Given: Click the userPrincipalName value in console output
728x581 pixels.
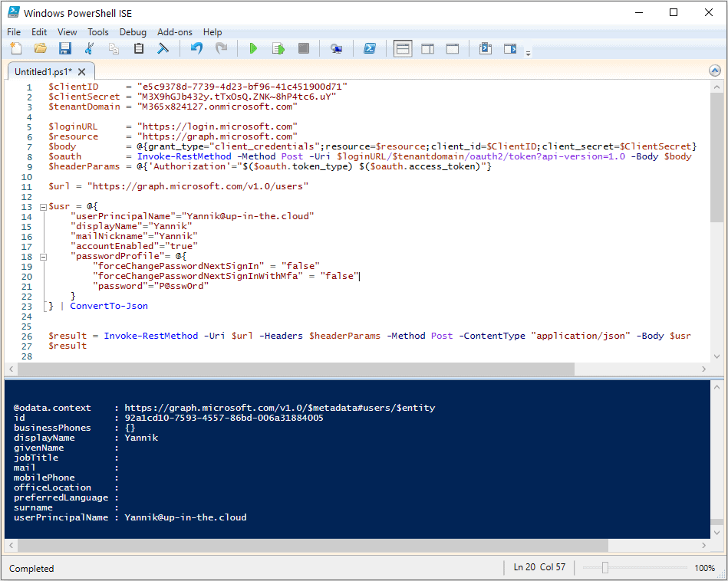Looking at the screenshot, I should click(x=185, y=517).
